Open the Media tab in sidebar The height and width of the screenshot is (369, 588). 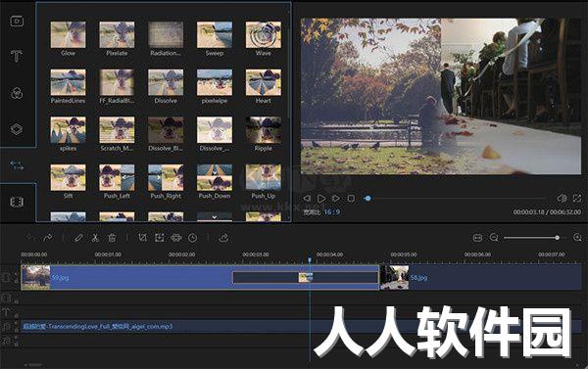click(17, 22)
